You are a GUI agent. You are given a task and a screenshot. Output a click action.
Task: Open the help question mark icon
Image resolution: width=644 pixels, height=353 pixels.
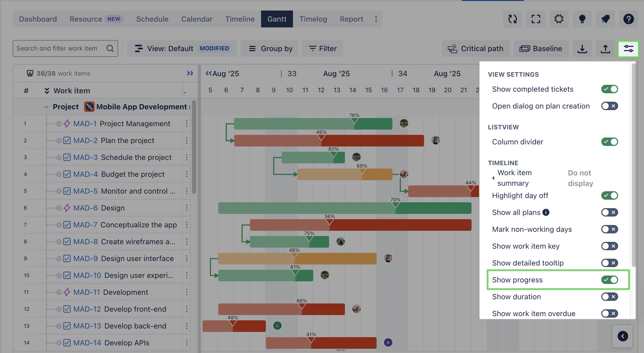628,19
